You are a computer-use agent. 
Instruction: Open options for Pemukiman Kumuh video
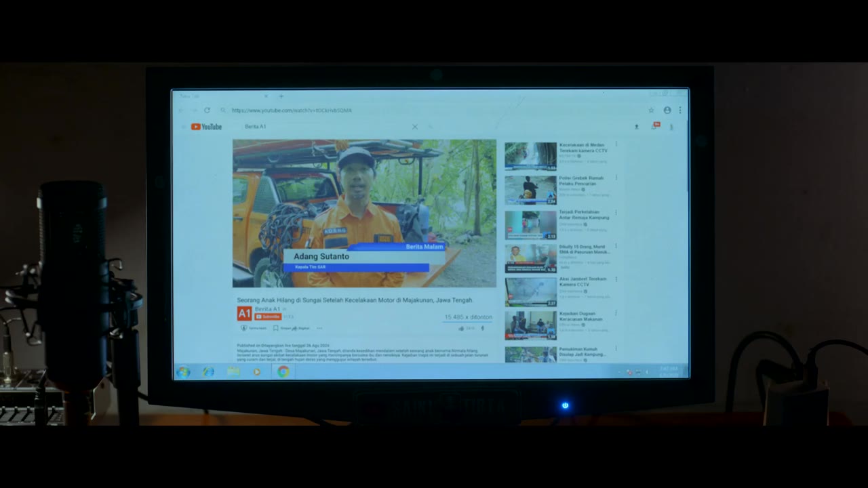(x=616, y=349)
